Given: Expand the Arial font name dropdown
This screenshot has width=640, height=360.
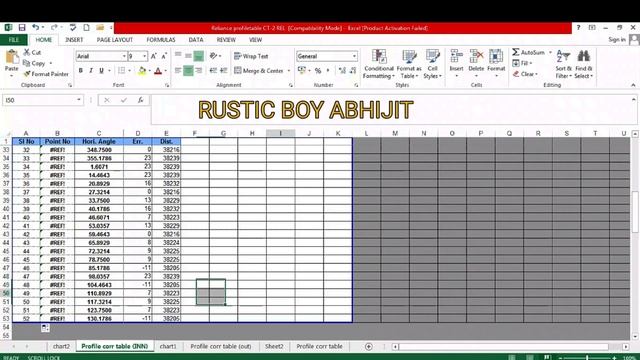Looking at the screenshot, I should (124, 56).
